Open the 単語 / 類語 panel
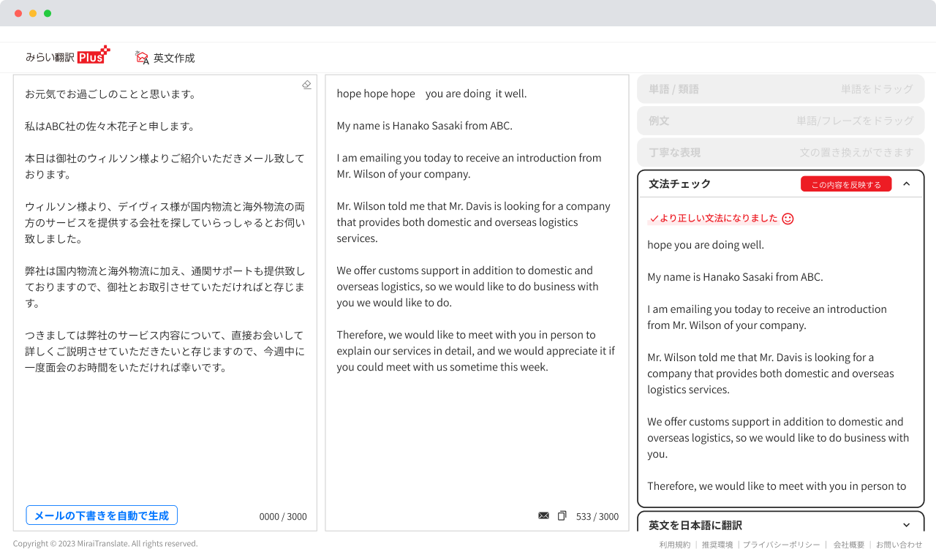This screenshot has height=560, width=936. tap(781, 88)
